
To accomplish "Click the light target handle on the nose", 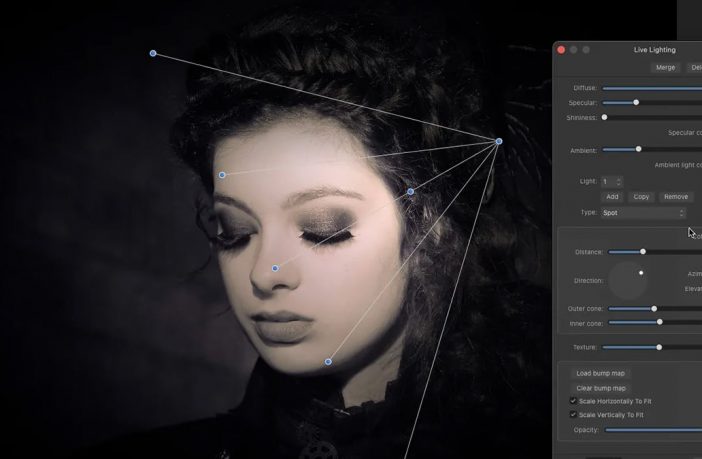I will pyautogui.click(x=275, y=268).
